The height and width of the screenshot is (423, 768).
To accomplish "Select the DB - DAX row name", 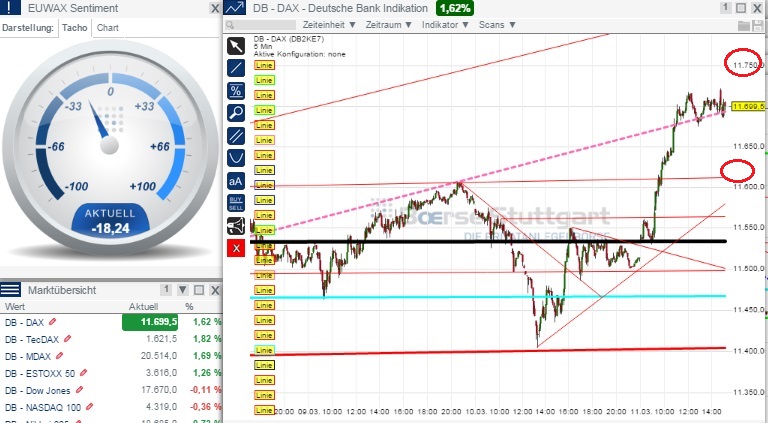I will (24, 323).
